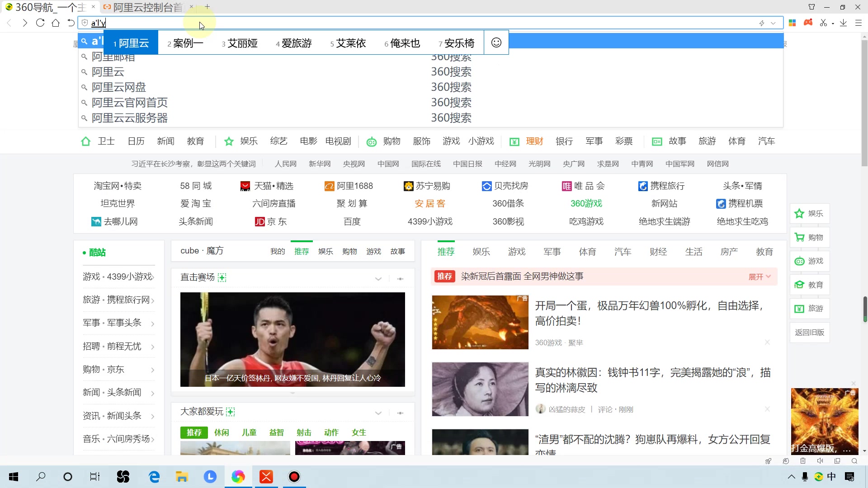Go to browser home page icon
The image size is (868, 488).
56,23
